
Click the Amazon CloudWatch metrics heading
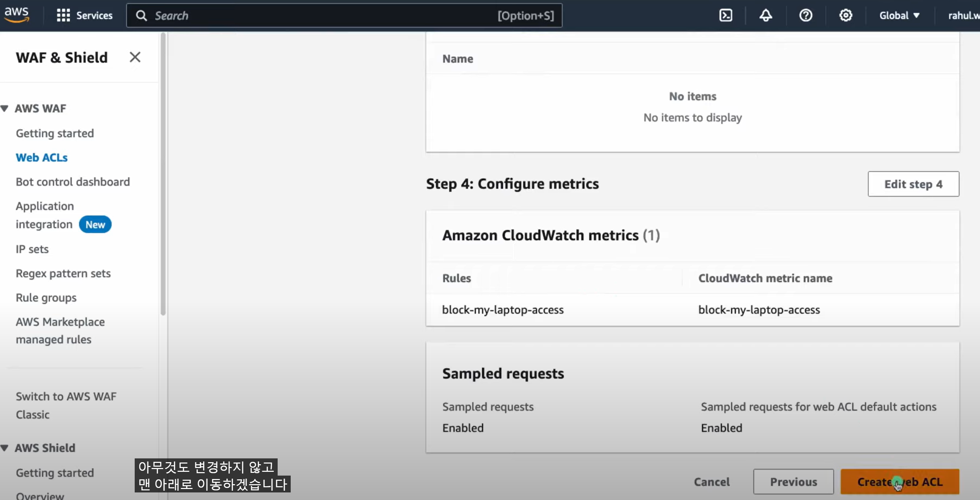click(551, 235)
